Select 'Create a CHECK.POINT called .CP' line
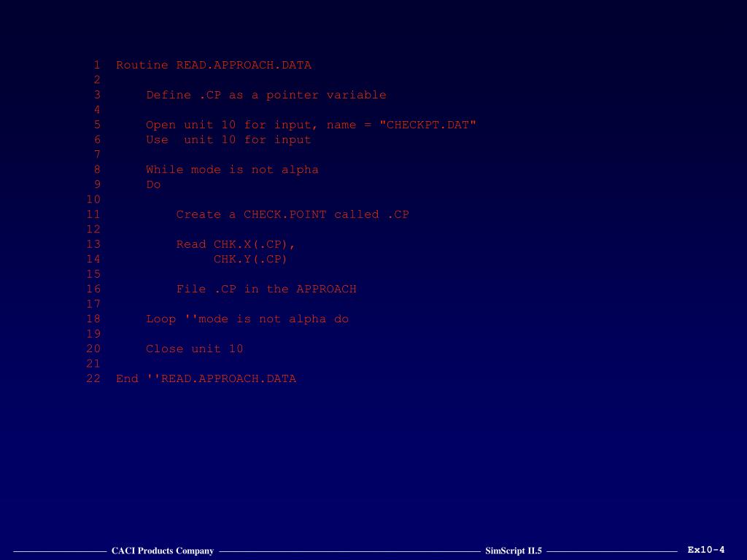 pos(293,214)
